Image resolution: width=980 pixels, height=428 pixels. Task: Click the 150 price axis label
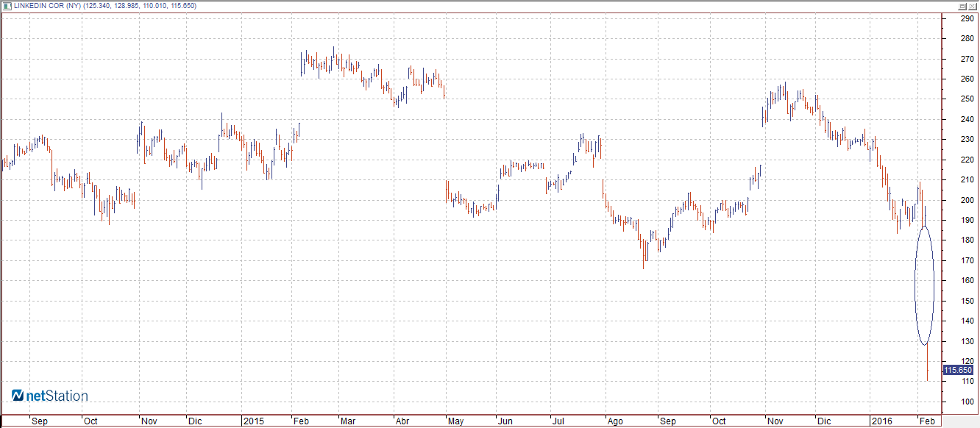pos(967,301)
